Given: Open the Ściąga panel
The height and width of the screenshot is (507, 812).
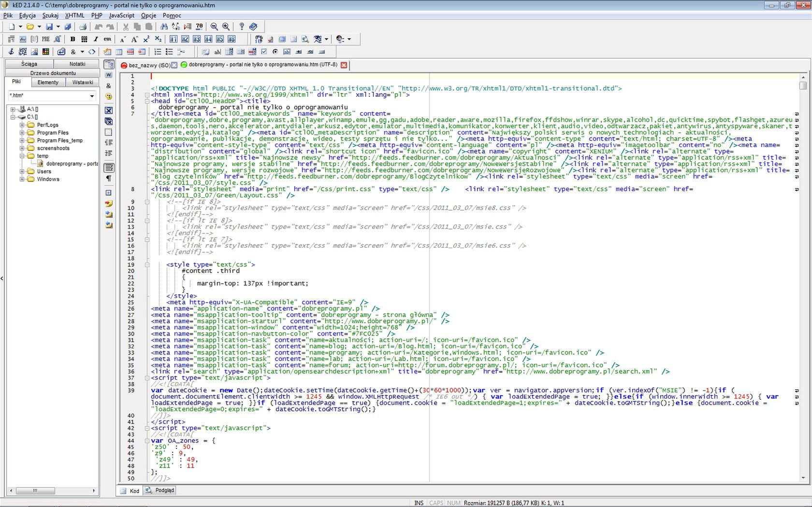Looking at the screenshot, I should click(x=29, y=64).
